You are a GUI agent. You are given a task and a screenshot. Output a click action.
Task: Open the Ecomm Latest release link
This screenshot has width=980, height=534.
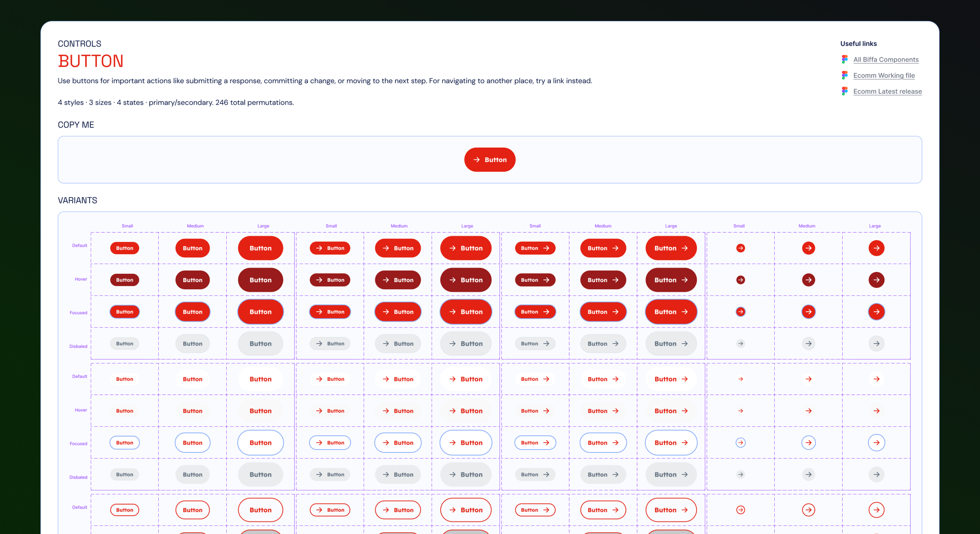pyautogui.click(x=887, y=91)
